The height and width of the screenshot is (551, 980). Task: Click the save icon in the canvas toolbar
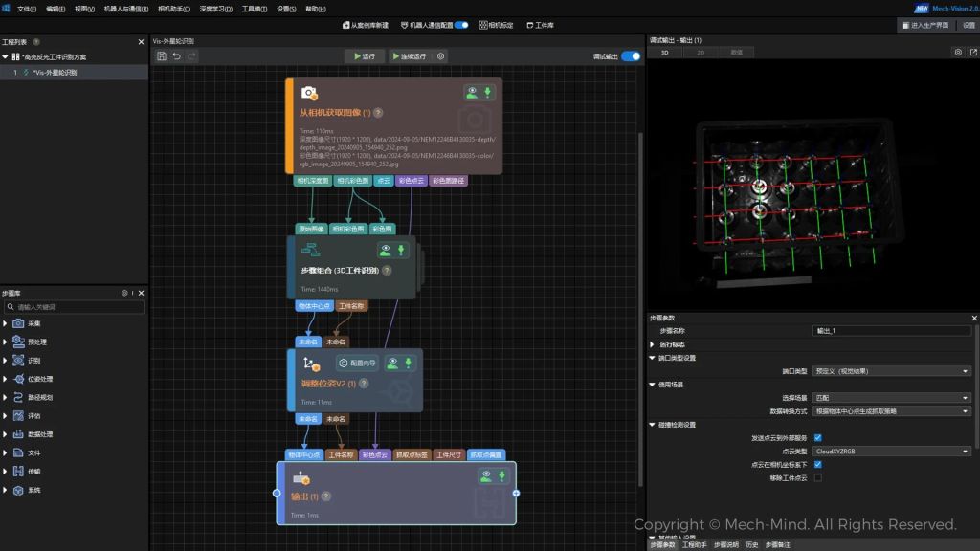click(x=162, y=56)
